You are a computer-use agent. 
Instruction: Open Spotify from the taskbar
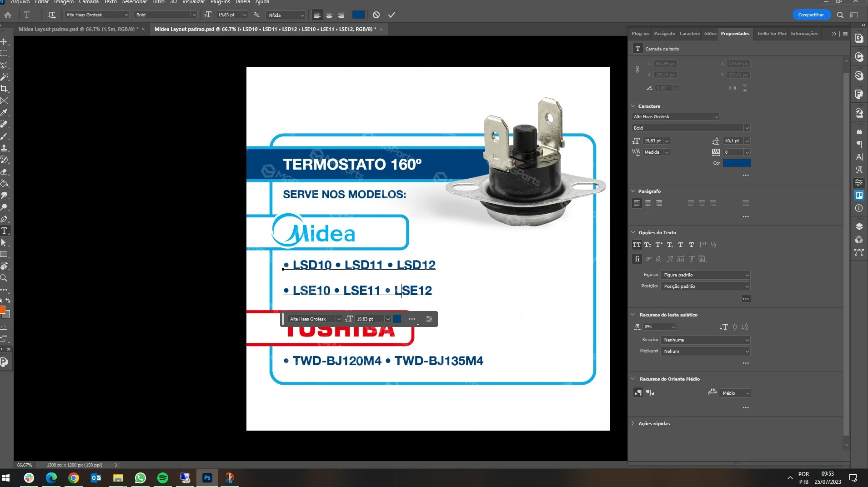(x=162, y=478)
